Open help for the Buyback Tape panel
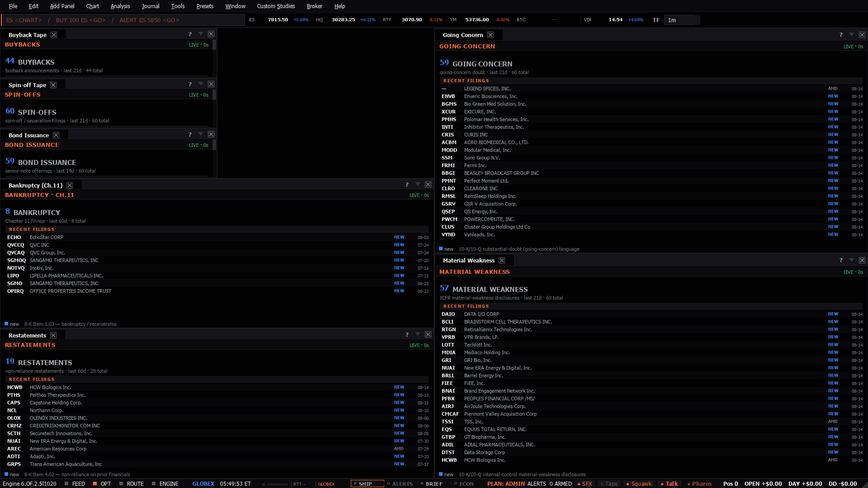 click(x=190, y=34)
